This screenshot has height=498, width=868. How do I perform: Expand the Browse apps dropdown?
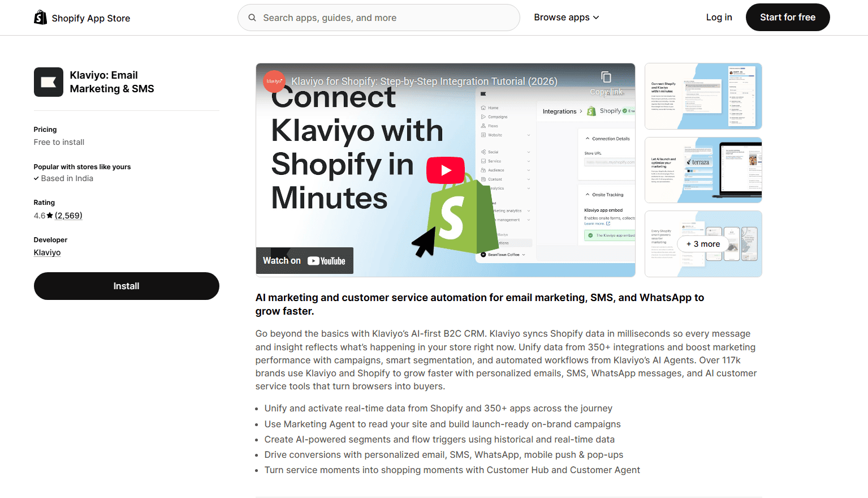pyautogui.click(x=567, y=18)
